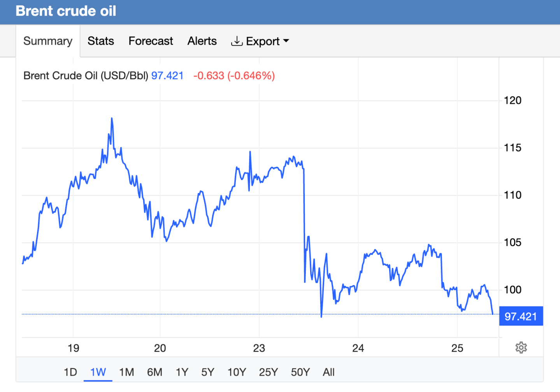Click the 97.421 current price label
This screenshot has height=392, width=560.
pyautogui.click(x=521, y=316)
